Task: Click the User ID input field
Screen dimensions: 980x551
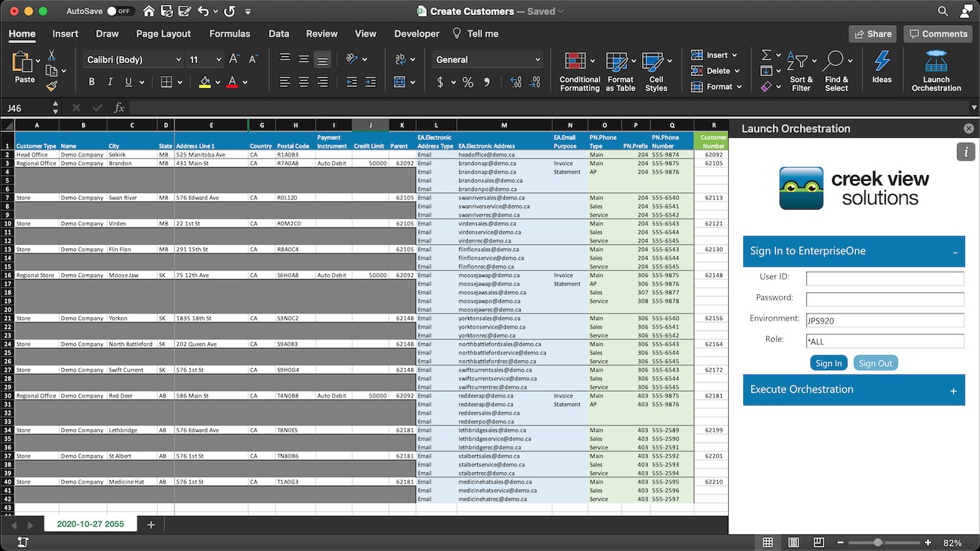Action: pyautogui.click(x=885, y=278)
